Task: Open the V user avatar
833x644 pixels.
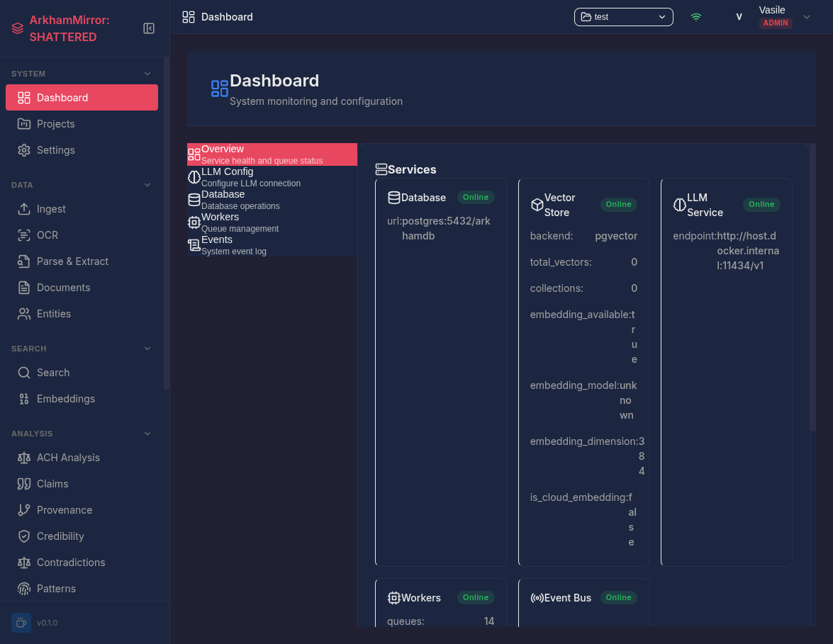Action: click(739, 17)
